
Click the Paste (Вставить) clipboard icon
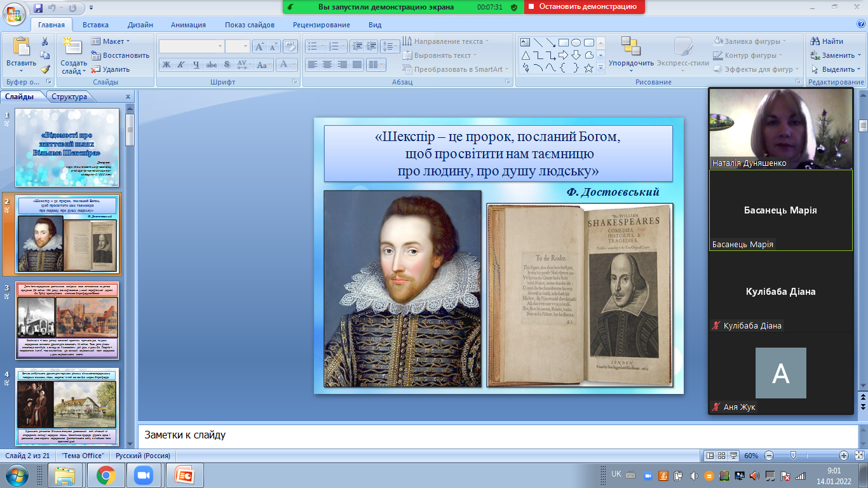(x=21, y=47)
